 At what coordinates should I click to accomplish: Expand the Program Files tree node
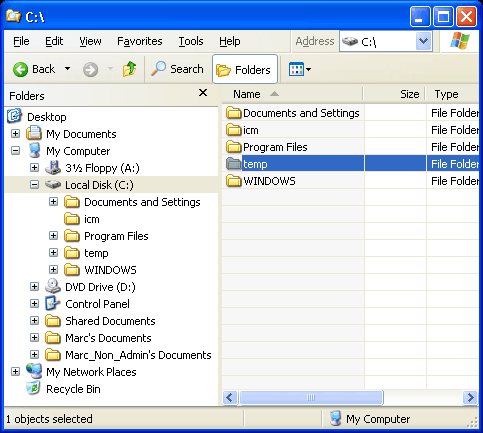(x=53, y=236)
